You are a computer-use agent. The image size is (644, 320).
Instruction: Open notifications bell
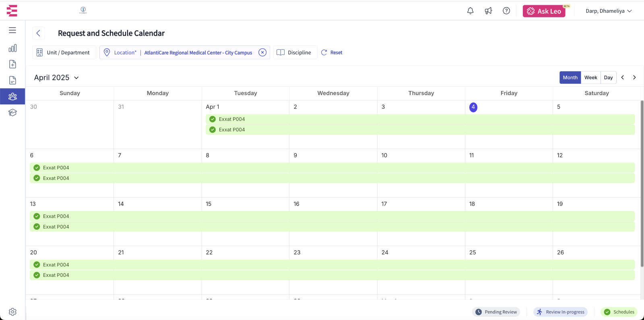point(470,11)
